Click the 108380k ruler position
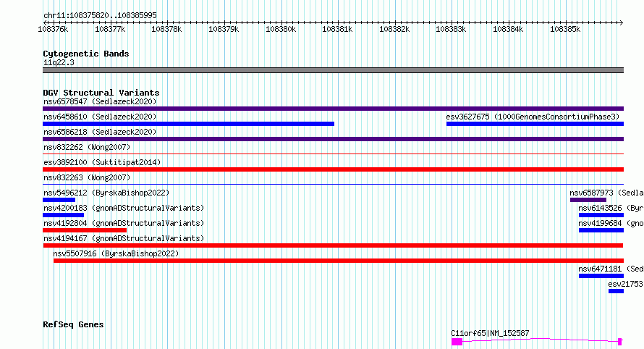The width and height of the screenshot is (644, 349). pyautogui.click(x=281, y=29)
